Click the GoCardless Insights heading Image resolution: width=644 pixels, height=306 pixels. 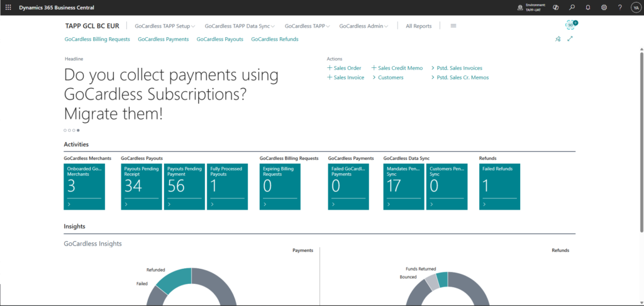click(93, 244)
